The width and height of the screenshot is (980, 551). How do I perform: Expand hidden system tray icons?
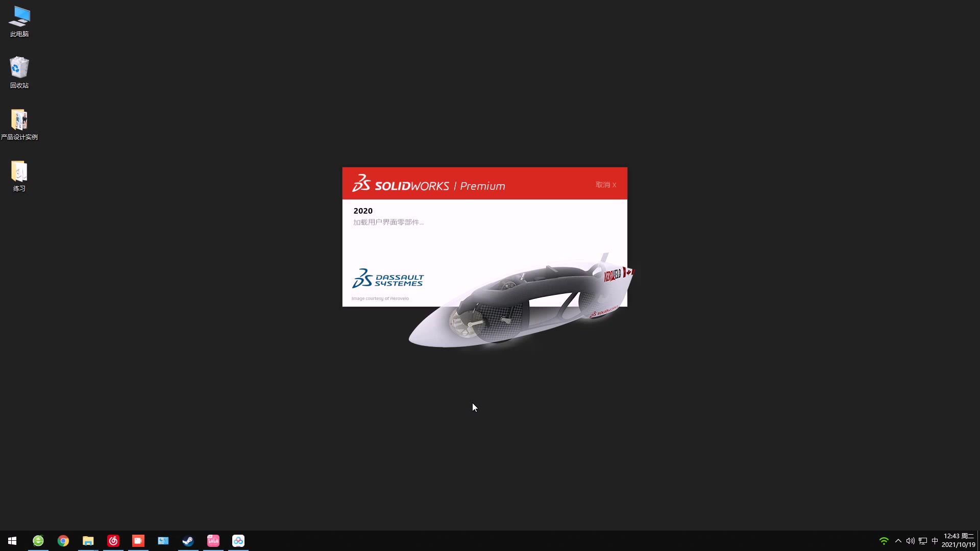pyautogui.click(x=898, y=541)
